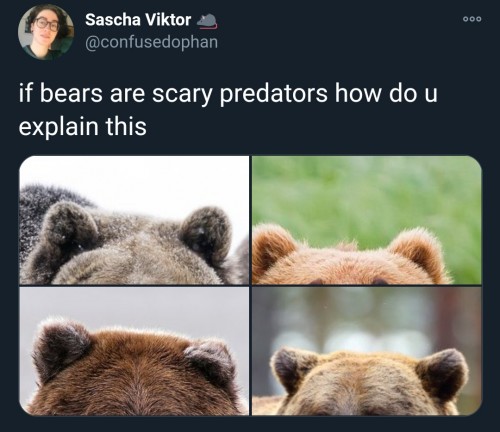Click left ear of dark brown bear
500x432 pixels.
[62, 348]
